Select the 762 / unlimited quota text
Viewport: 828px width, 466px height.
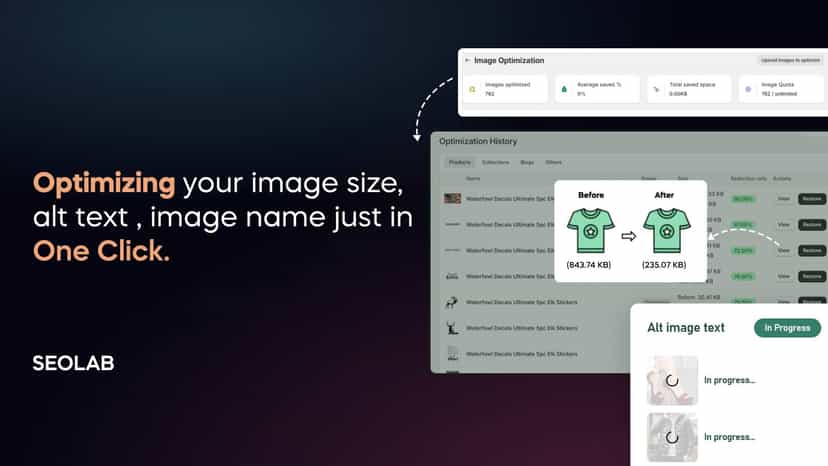779,94
